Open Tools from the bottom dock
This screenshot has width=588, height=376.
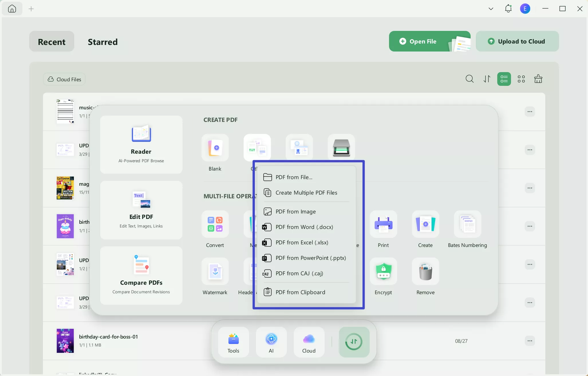233,342
